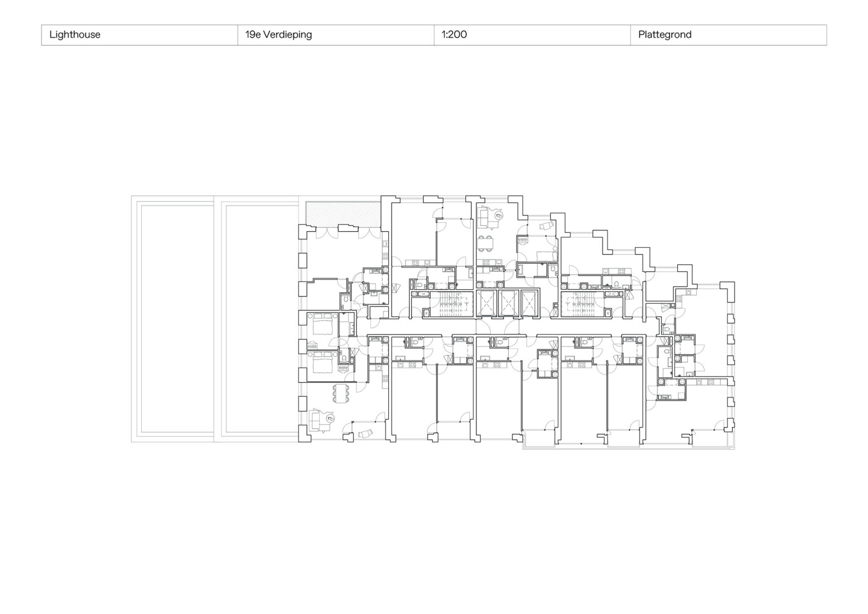Select the four-burner cooktop in the top-left kitchen

(416, 261)
